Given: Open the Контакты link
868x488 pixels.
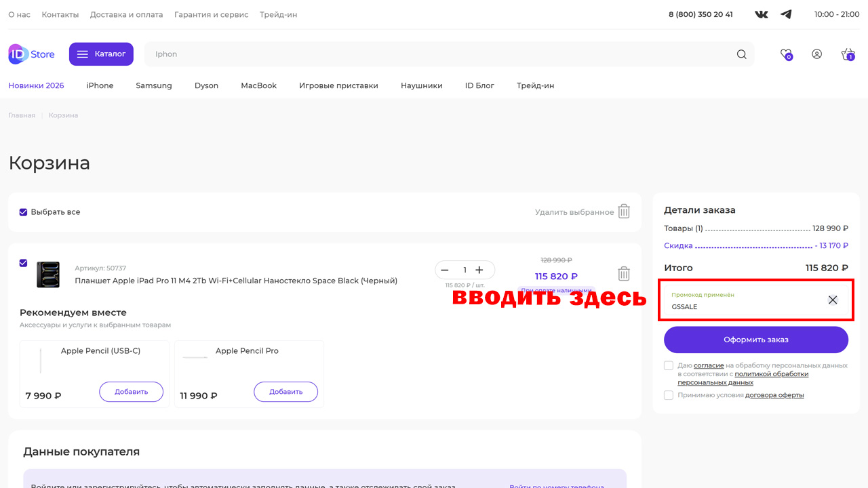Looking at the screenshot, I should click(60, 14).
